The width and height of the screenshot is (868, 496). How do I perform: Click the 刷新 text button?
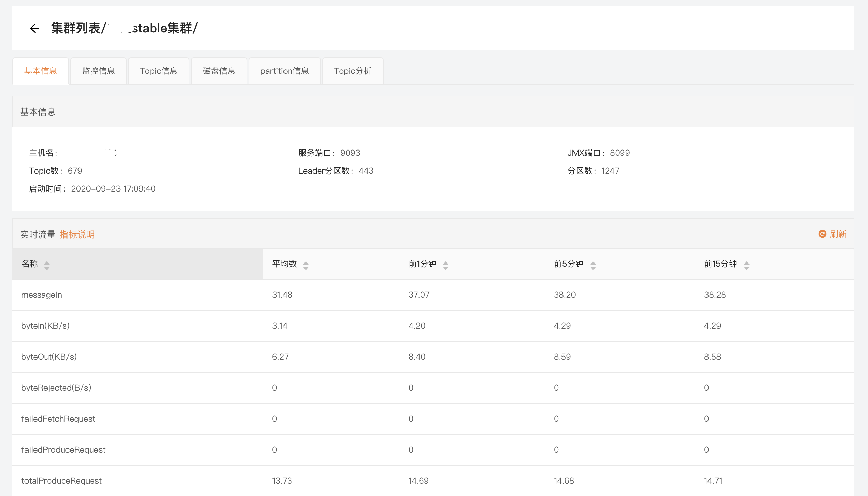pyautogui.click(x=838, y=234)
